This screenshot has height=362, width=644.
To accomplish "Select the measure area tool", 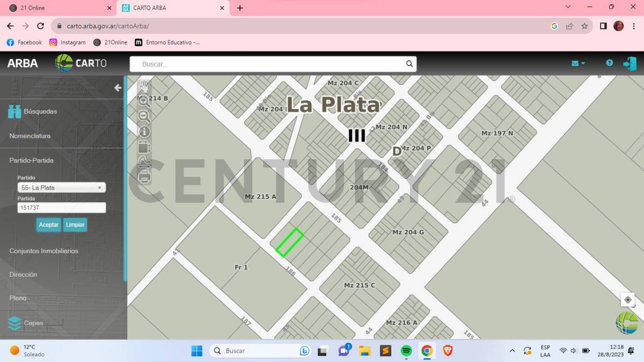I will [144, 146].
